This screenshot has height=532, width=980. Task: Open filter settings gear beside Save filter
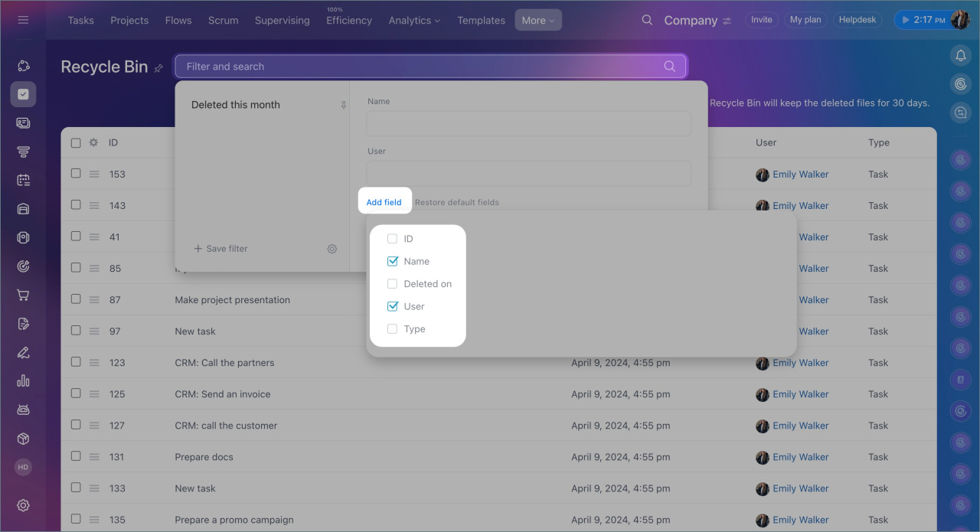pyautogui.click(x=332, y=249)
